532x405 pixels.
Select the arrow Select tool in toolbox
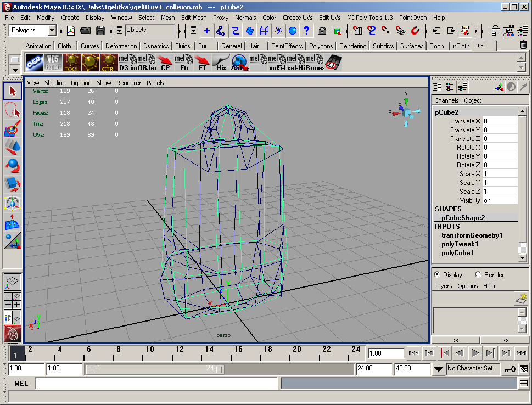(13, 91)
